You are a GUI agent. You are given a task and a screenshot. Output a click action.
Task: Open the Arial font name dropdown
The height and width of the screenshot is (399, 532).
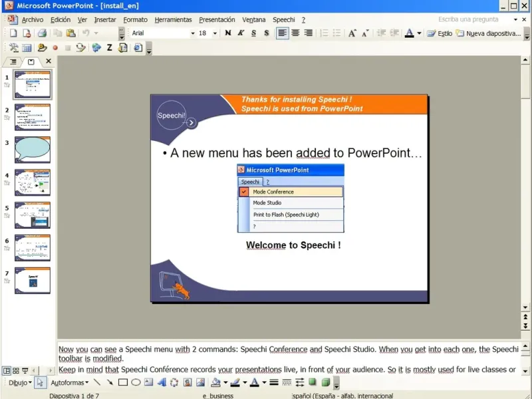pyautogui.click(x=193, y=33)
